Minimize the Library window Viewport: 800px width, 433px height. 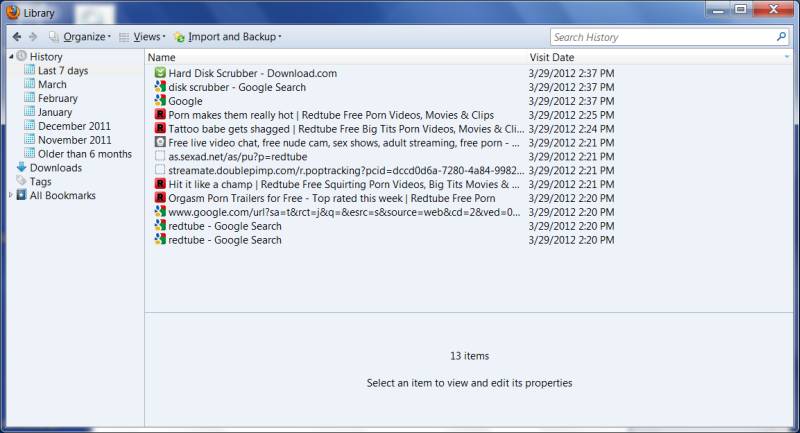[718, 9]
